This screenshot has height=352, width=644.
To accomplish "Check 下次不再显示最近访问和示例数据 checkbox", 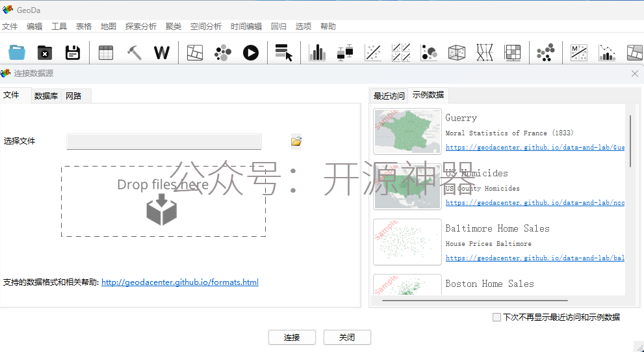I will (x=496, y=317).
